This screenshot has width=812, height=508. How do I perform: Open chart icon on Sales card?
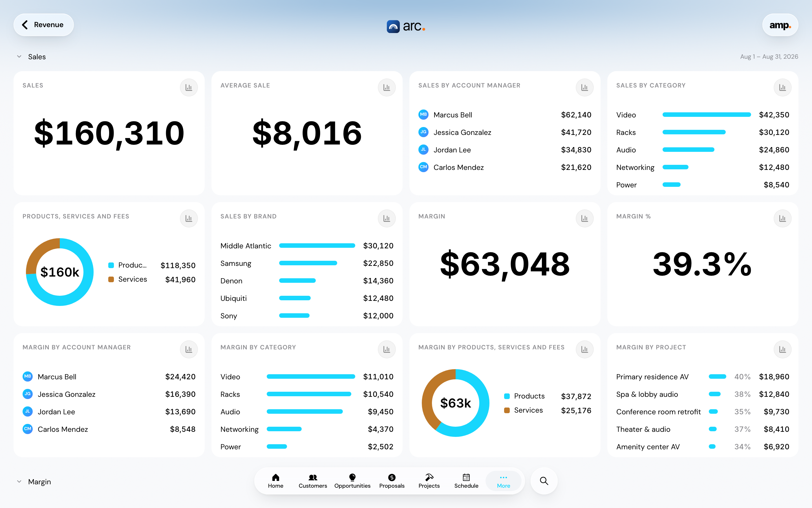pos(189,87)
